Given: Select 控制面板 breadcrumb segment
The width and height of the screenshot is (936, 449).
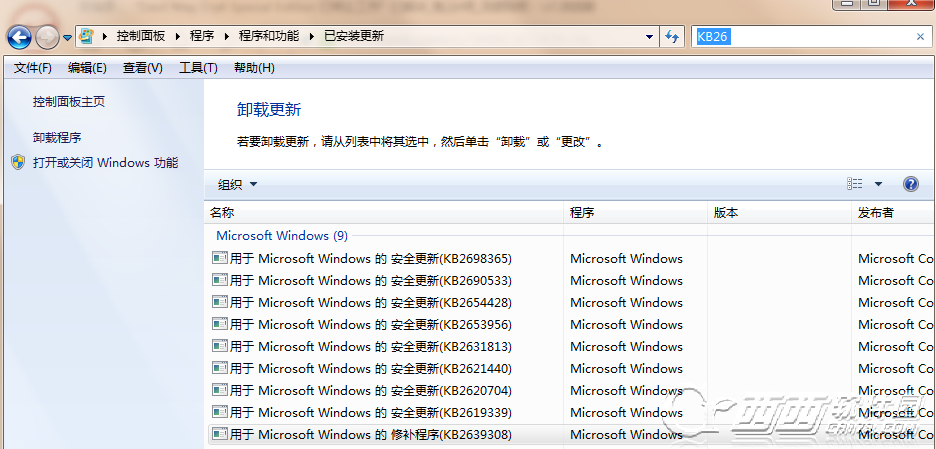Looking at the screenshot, I should pyautogui.click(x=141, y=36).
